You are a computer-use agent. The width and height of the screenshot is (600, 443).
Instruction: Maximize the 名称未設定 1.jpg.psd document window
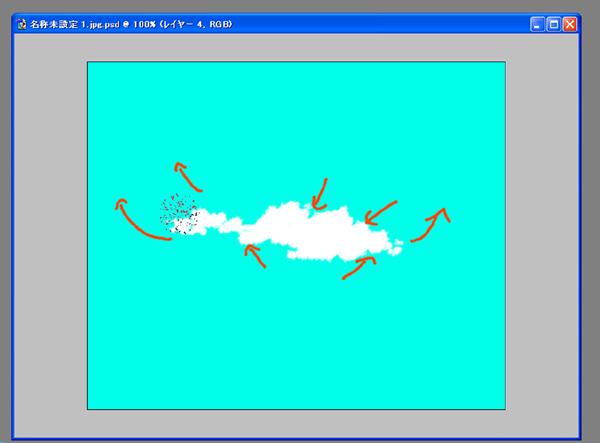click(x=554, y=24)
